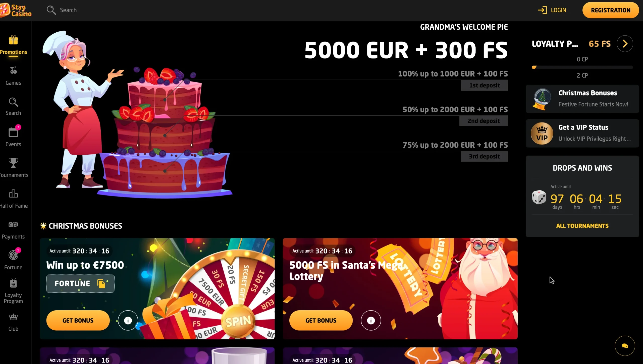Open the Tournaments trophy icon
Viewport: 643px width, 364px height.
tap(13, 163)
